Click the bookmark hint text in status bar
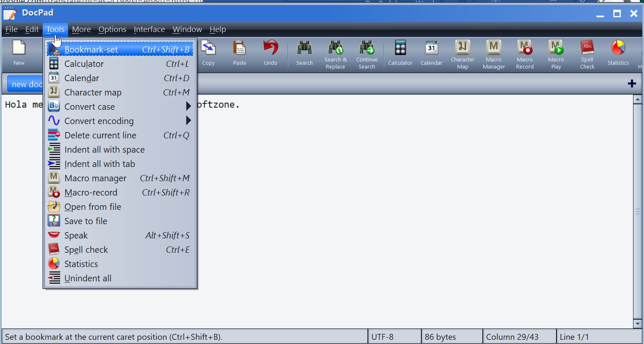This screenshot has width=644, height=344. [114, 337]
